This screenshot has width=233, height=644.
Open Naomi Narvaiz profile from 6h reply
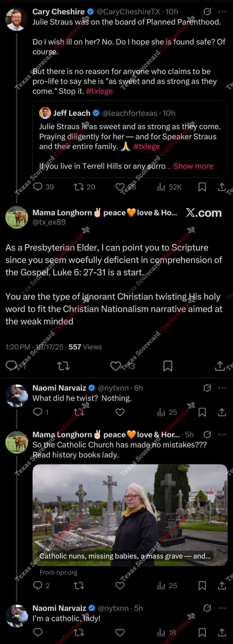(59, 388)
